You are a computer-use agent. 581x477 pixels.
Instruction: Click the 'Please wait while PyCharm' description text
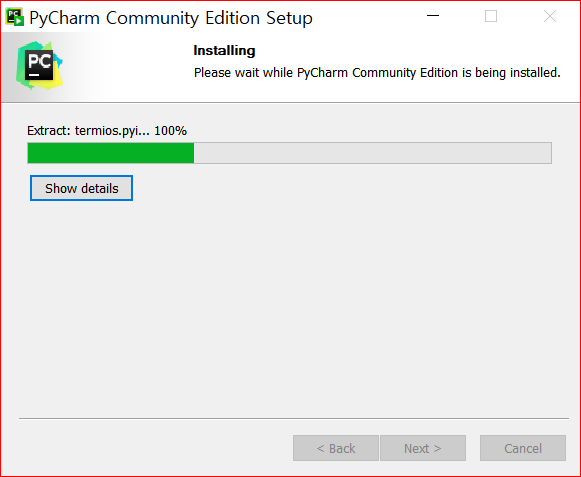(377, 73)
